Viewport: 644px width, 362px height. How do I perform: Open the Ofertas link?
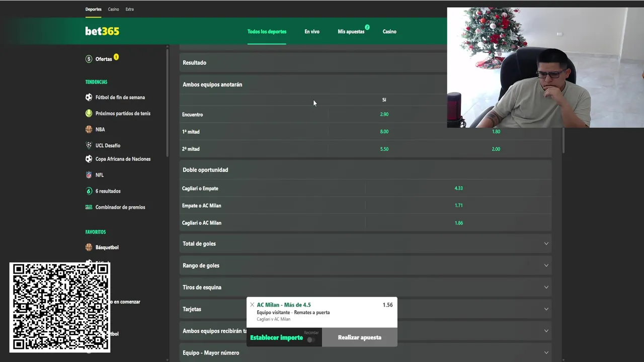coord(104,59)
